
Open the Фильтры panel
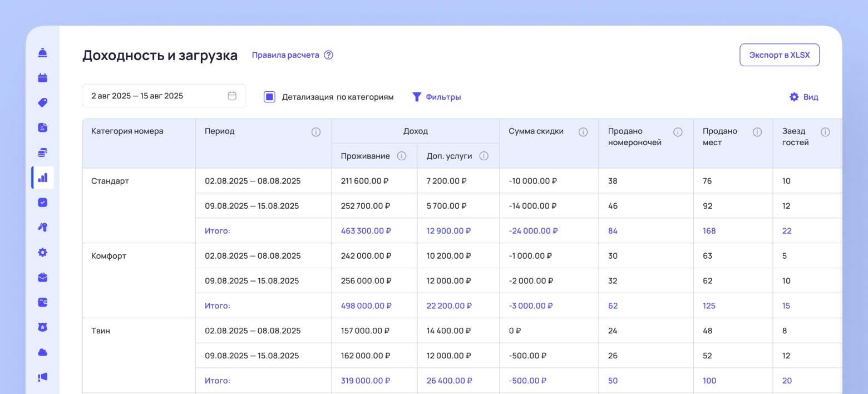(x=443, y=97)
